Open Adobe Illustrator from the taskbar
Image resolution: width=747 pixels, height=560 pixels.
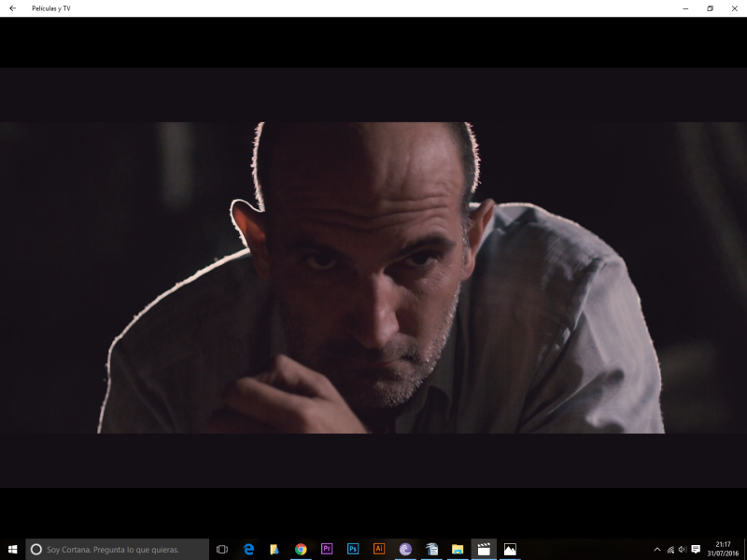pos(379,549)
